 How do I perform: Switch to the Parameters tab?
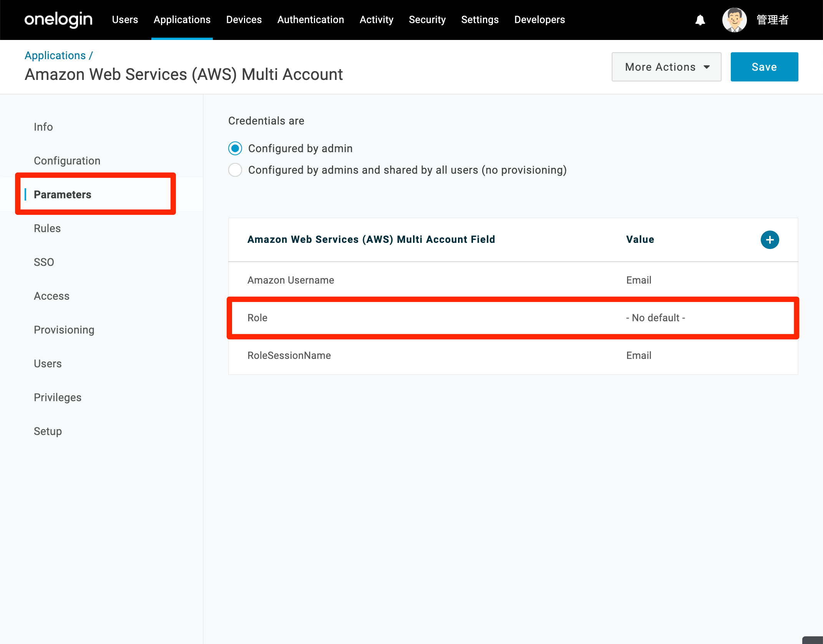(63, 194)
